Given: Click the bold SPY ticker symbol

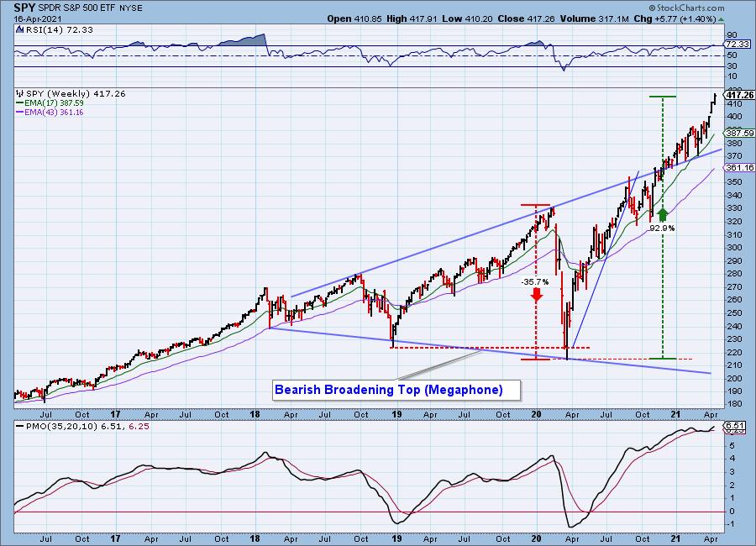Looking at the screenshot, I should click(24, 8).
